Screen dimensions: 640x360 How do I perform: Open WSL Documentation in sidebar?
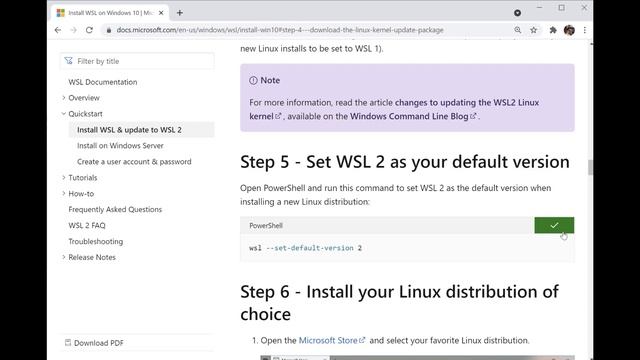(103, 82)
